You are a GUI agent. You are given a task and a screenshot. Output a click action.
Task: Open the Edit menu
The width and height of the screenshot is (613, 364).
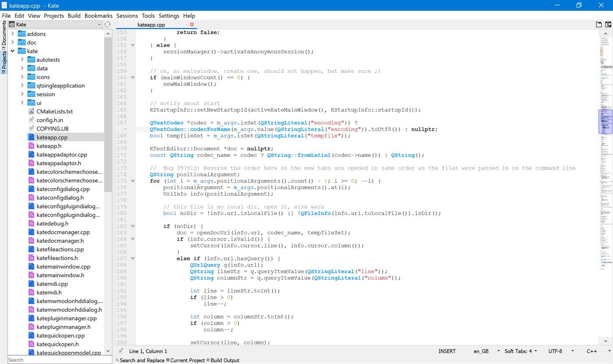(19, 16)
